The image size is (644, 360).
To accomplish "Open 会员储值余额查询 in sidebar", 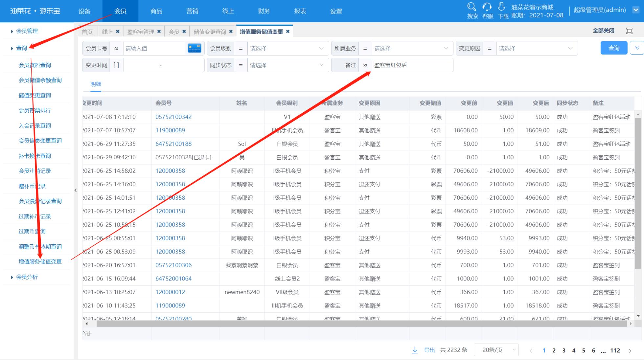I will pos(40,80).
